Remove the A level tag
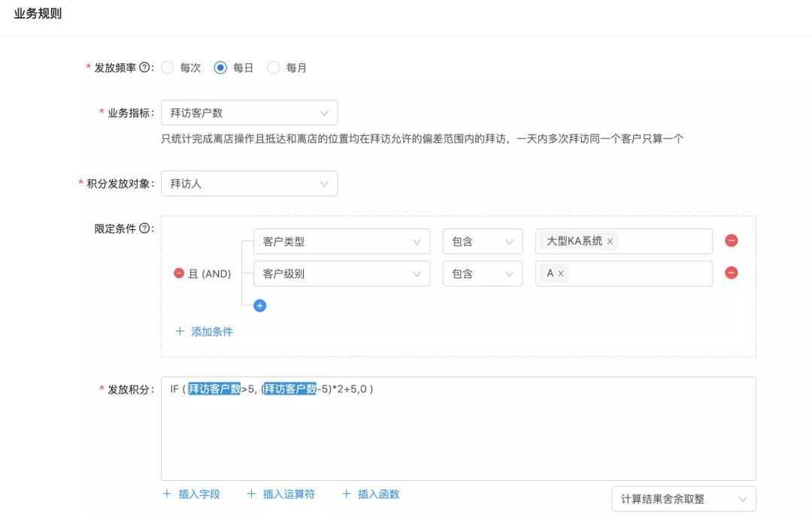Screen dimensions: 812x514 (x=561, y=274)
